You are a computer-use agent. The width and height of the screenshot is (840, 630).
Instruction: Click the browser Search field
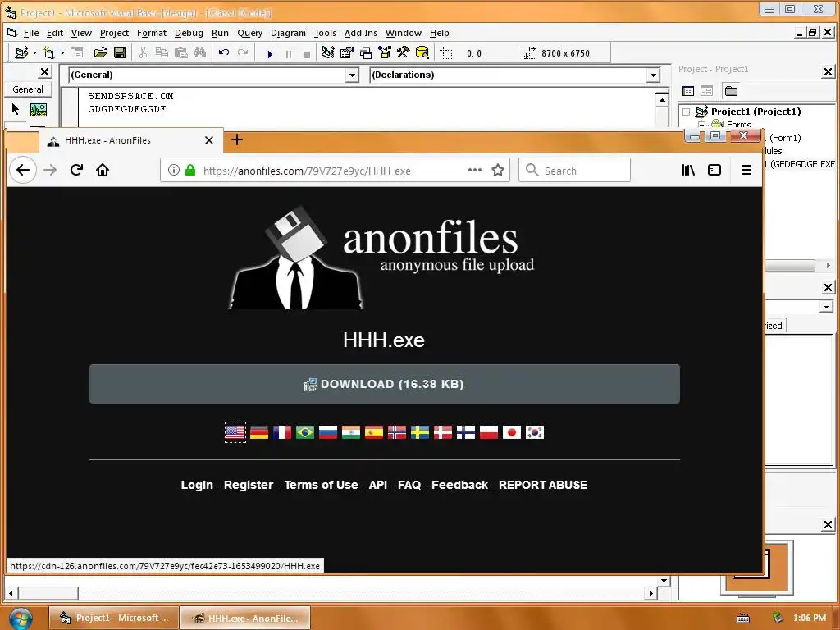click(574, 171)
